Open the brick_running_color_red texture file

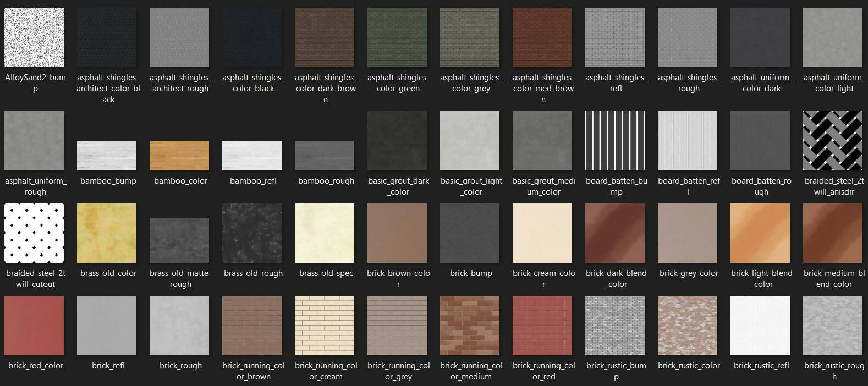click(x=542, y=326)
